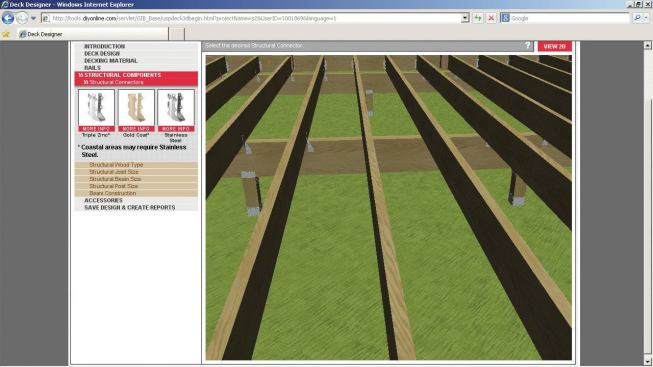Click the page scrollbar up arrow
The image size is (653, 367).
[x=648, y=45]
